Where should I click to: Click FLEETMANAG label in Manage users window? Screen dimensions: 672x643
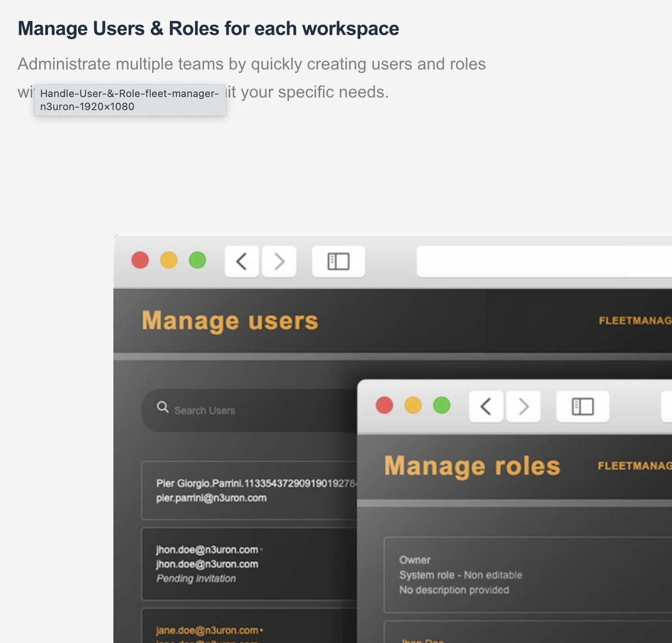[635, 321]
